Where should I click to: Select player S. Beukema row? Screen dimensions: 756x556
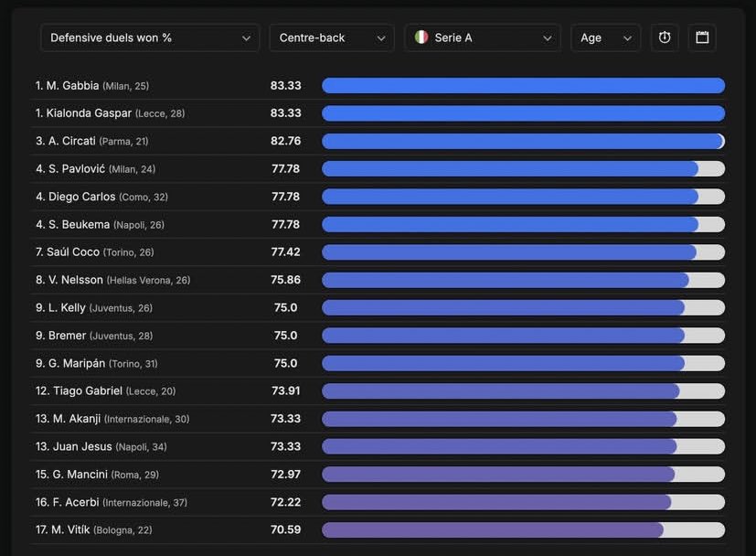[378, 225]
